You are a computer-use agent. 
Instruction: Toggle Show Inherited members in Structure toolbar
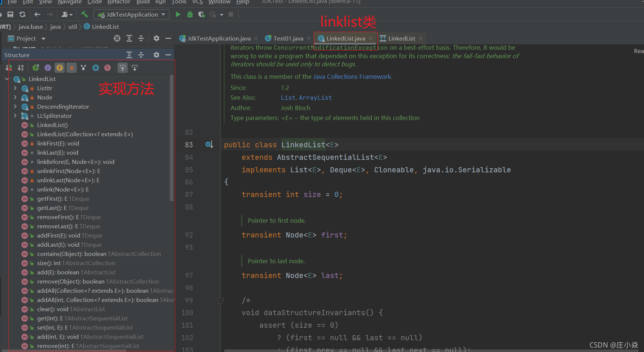[x=36, y=68]
